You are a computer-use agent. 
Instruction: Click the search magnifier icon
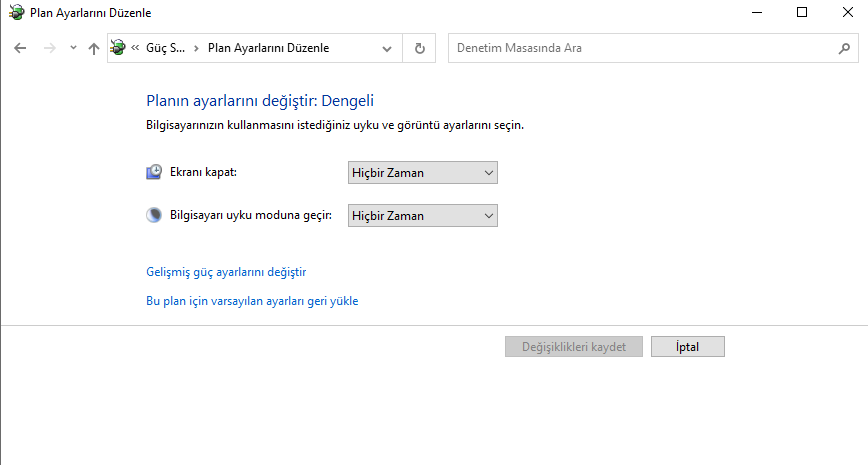coord(844,48)
